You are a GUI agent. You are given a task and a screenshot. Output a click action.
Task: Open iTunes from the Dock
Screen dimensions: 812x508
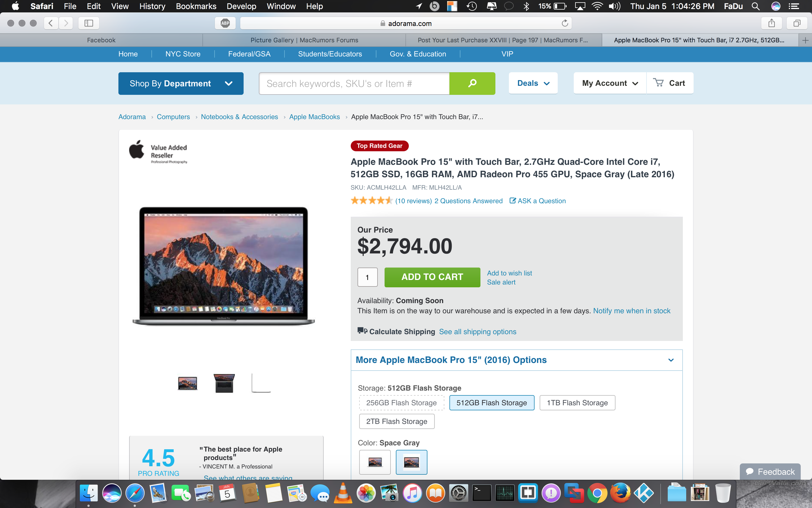[412, 493]
